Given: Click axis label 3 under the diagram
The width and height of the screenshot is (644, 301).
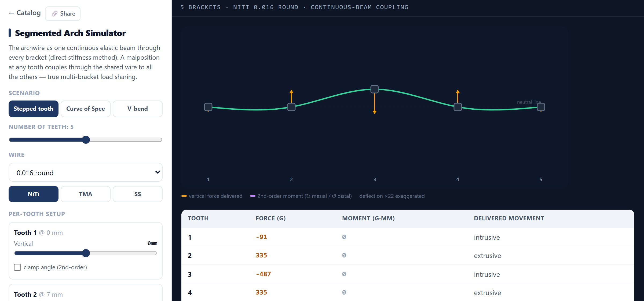Looking at the screenshot, I should point(375,180).
